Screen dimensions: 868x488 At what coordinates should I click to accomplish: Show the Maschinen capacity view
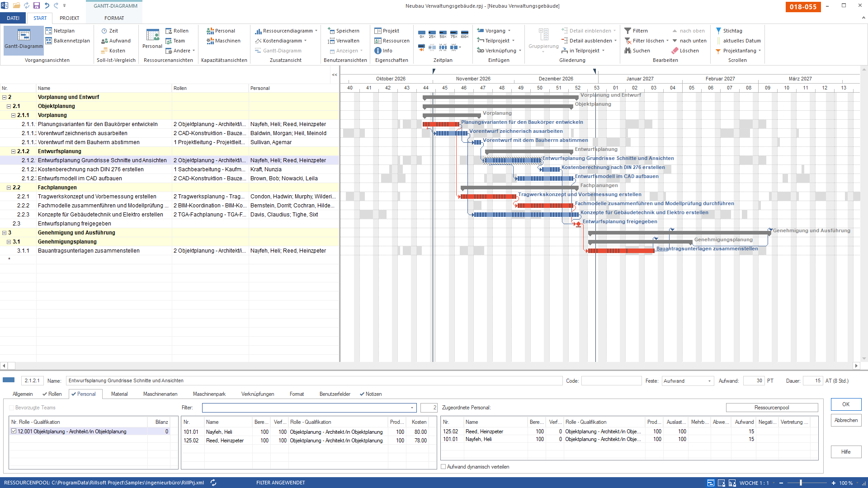224,41
